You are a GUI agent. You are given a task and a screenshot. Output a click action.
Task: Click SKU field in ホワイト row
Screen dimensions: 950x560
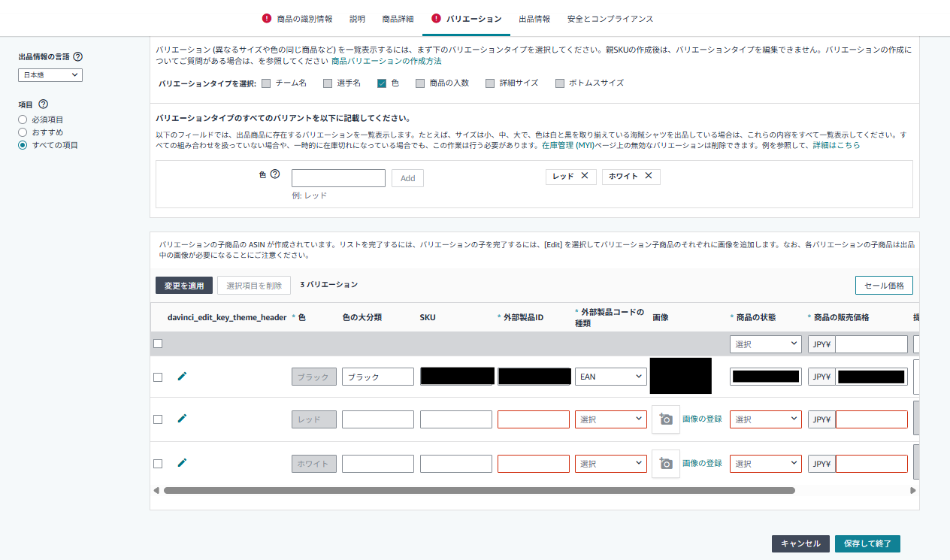point(456,464)
